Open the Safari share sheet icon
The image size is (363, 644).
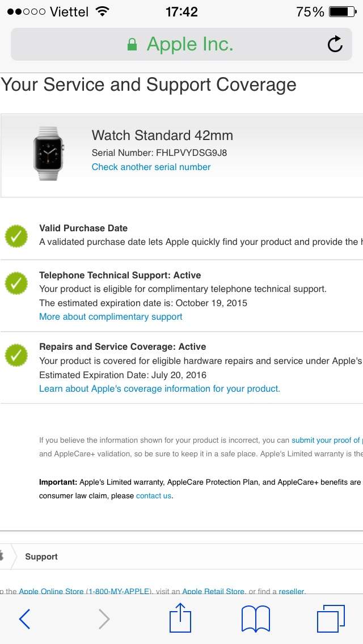pyautogui.click(x=180, y=617)
